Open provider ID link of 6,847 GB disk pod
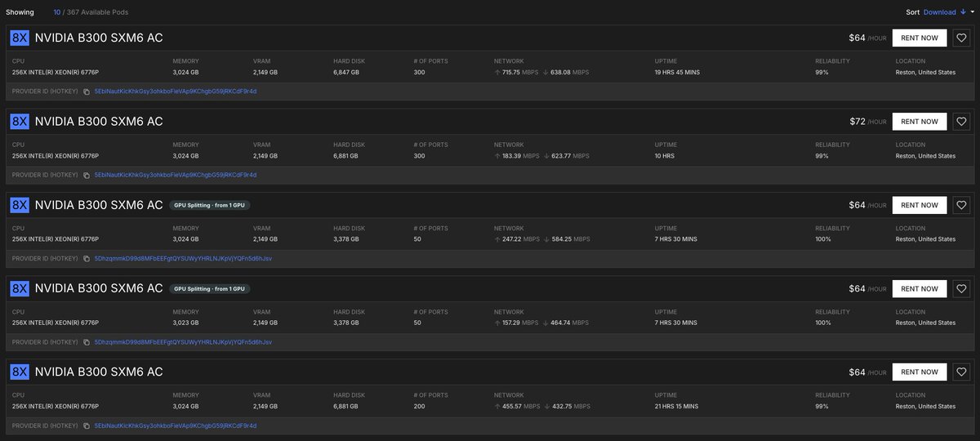980x441 pixels. [x=176, y=91]
